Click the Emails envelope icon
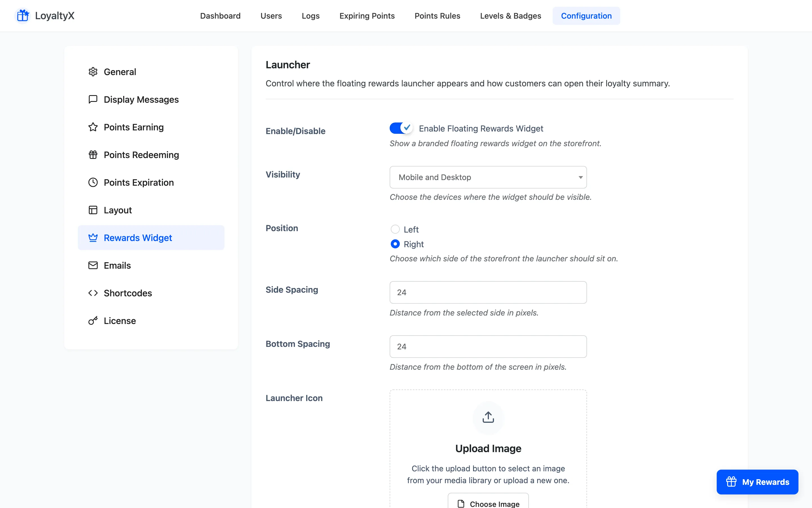Screen dimensions: 812x508 point(93,265)
